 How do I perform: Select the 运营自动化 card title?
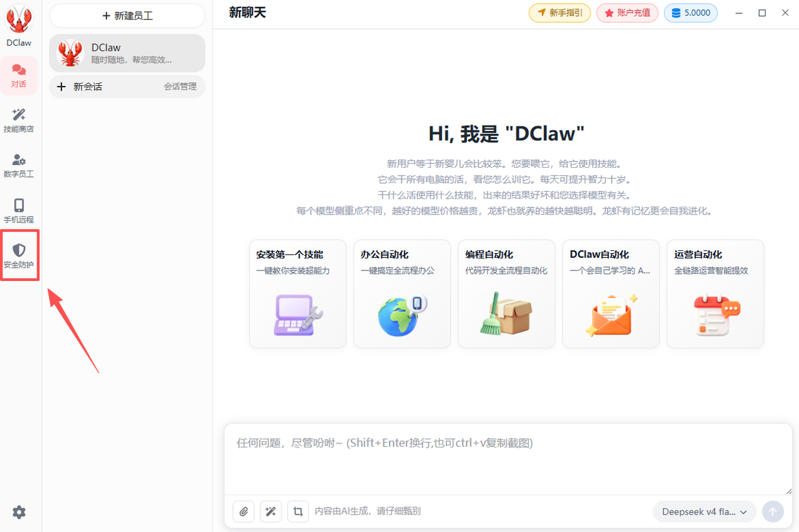point(698,254)
